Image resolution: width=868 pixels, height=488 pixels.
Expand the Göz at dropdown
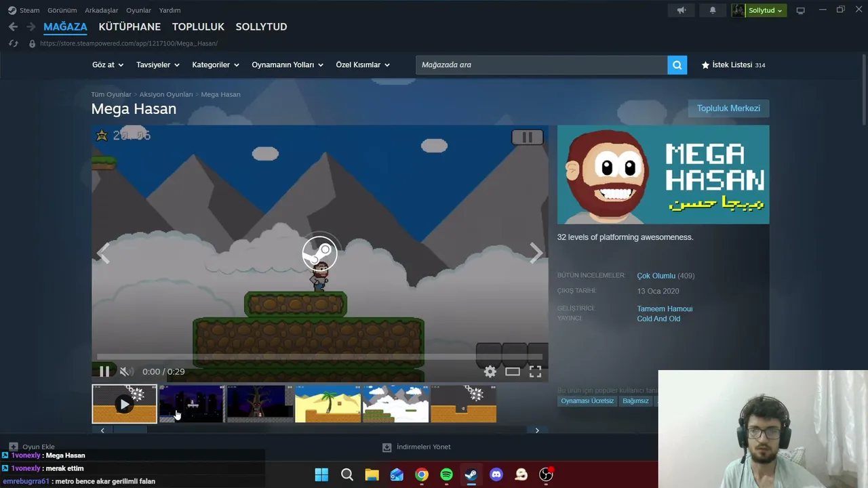pyautogui.click(x=108, y=65)
